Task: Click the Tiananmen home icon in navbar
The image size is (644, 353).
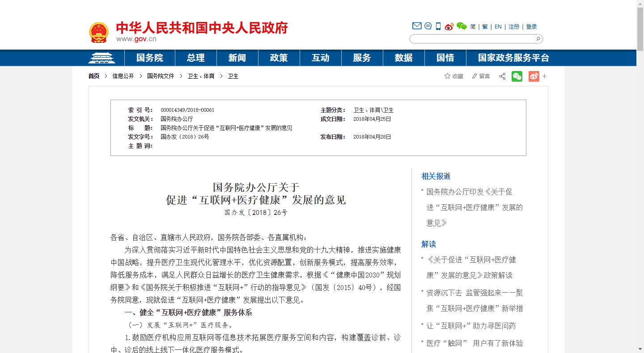Action: 102,58
